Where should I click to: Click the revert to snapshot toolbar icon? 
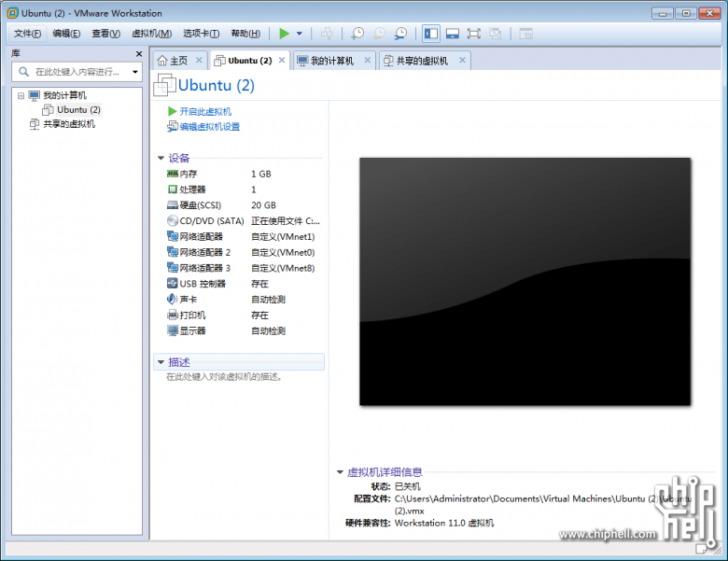[379, 34]
